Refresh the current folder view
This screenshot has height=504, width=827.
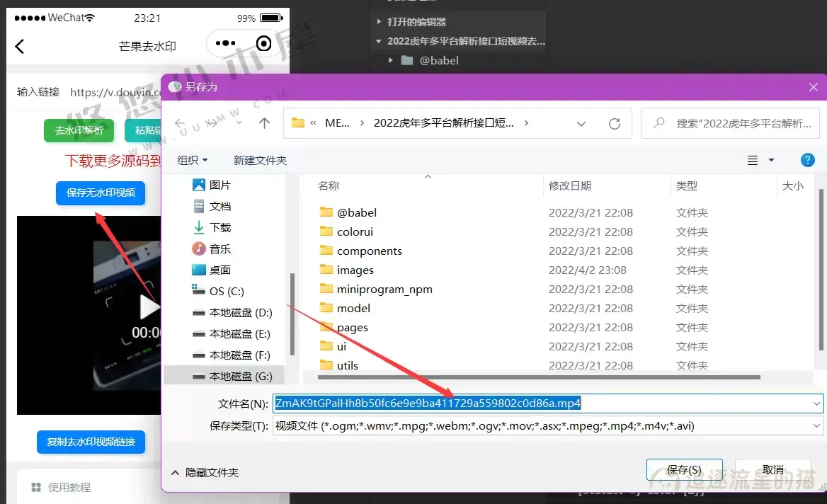613,122
